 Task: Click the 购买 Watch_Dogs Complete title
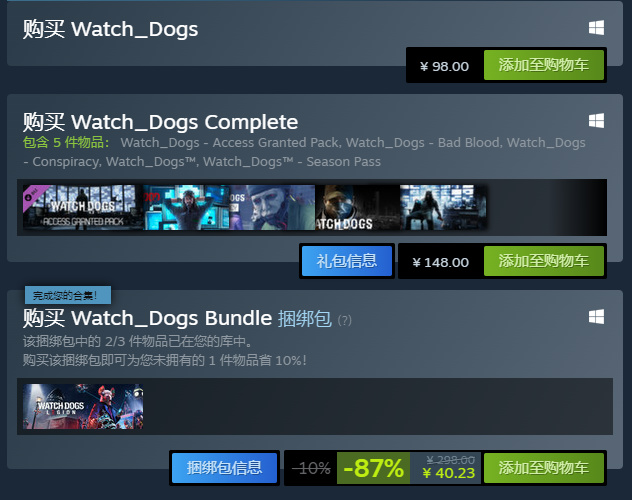click(x=160, y=122)
